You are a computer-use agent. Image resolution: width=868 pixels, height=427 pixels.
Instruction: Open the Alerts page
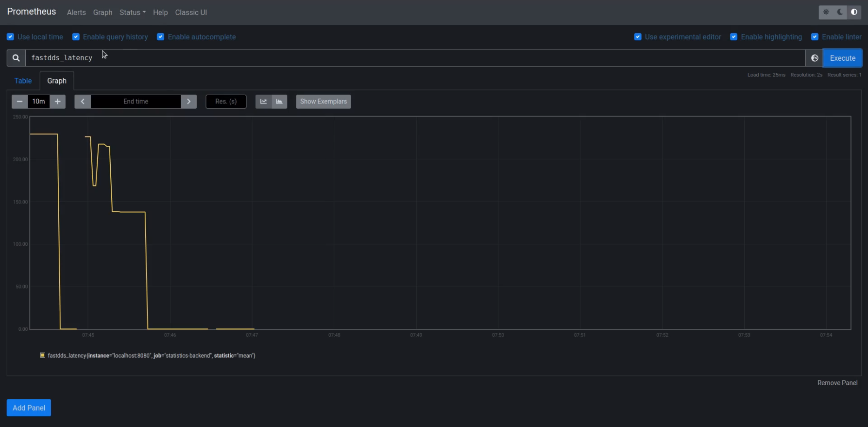click(76, 13)
